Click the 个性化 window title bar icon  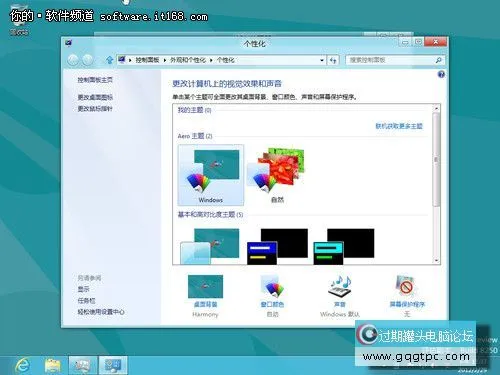click(x=69, y=43)
